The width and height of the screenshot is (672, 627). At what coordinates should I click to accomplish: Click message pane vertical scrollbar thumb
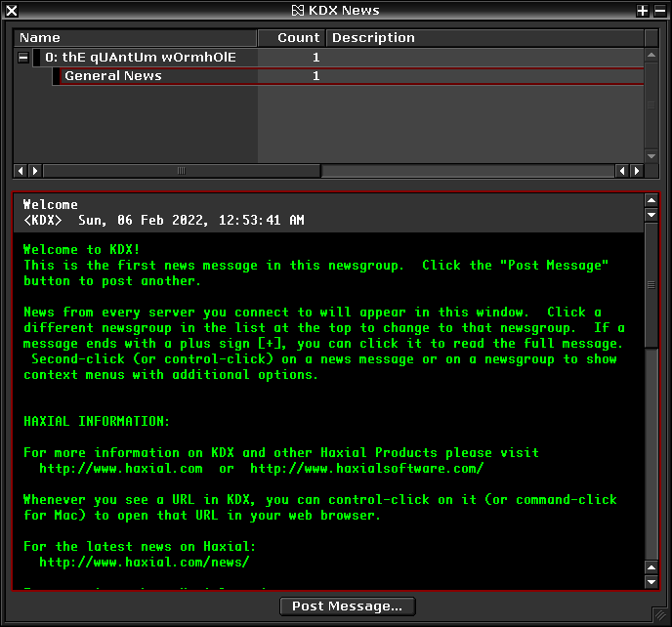click(x=651, y=285)
